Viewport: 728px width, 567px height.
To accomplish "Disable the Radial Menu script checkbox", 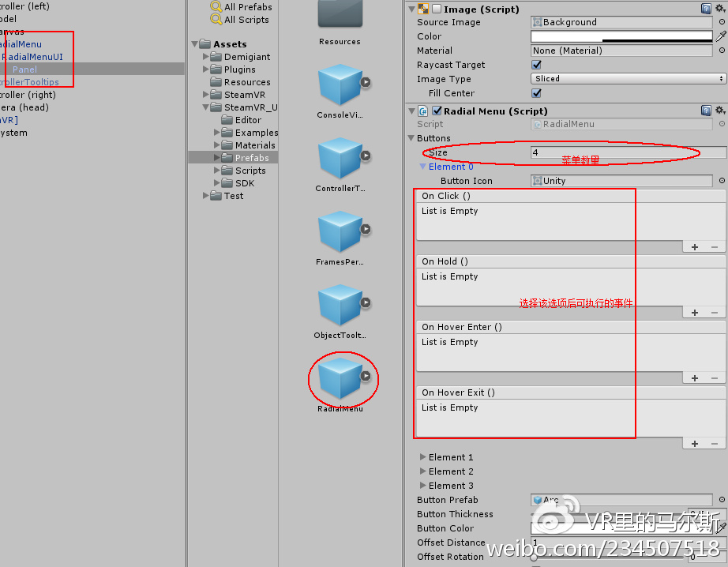I will pos(437,111).
